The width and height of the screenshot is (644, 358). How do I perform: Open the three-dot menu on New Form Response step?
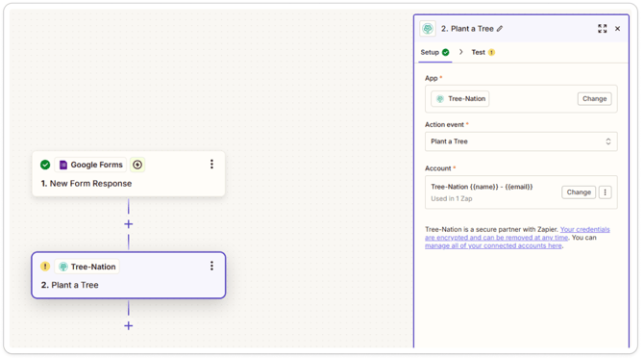click(211, 164)
